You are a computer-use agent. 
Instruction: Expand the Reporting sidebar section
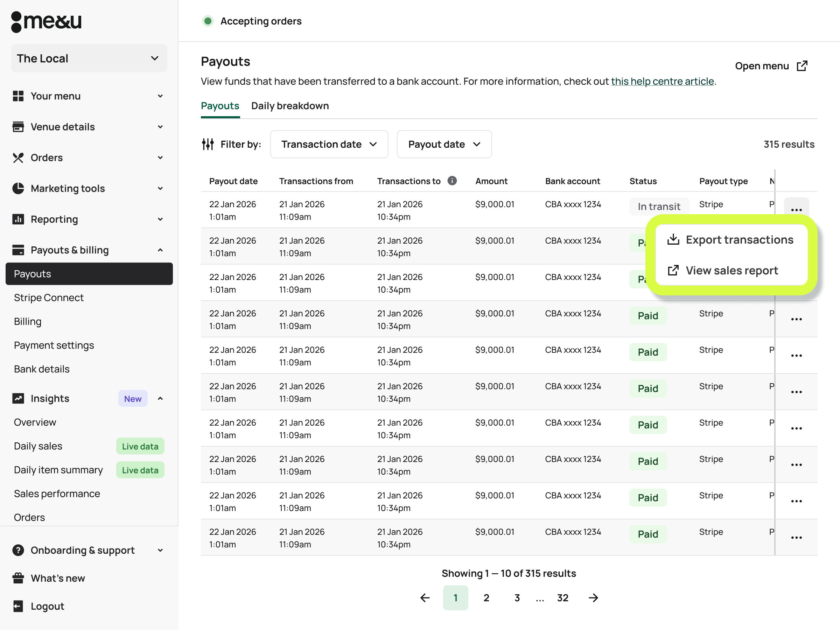click(x=160, y=219)
